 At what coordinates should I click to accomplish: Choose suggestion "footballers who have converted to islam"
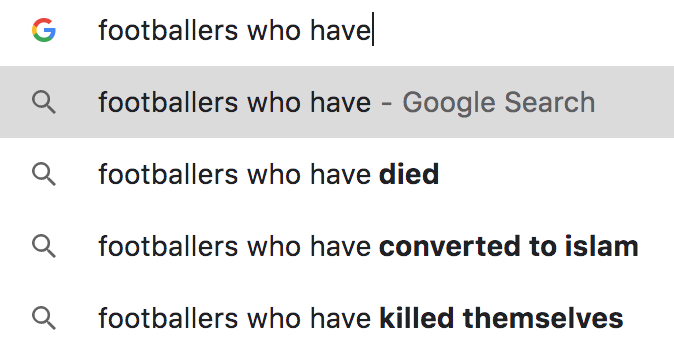click(x=337, y=246)
